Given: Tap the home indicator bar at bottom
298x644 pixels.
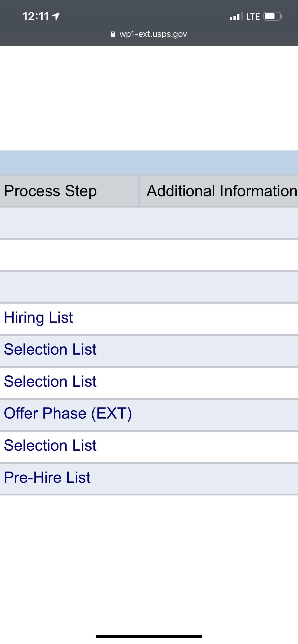Looking at the screenshot, I should (149, 636).
